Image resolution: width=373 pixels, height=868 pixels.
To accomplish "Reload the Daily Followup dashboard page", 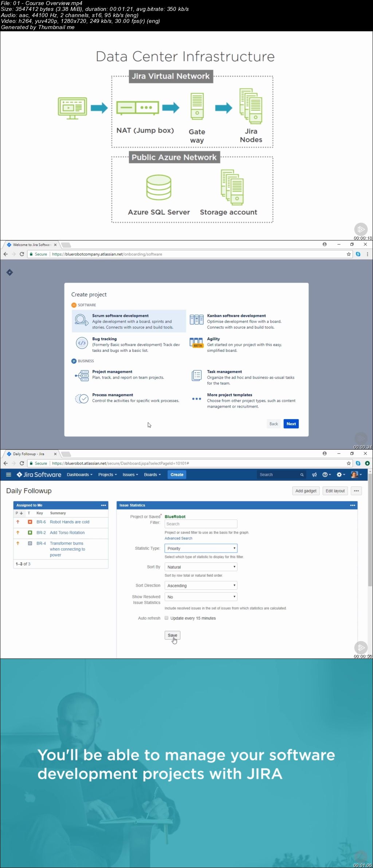I will click(x=22, y=463).
